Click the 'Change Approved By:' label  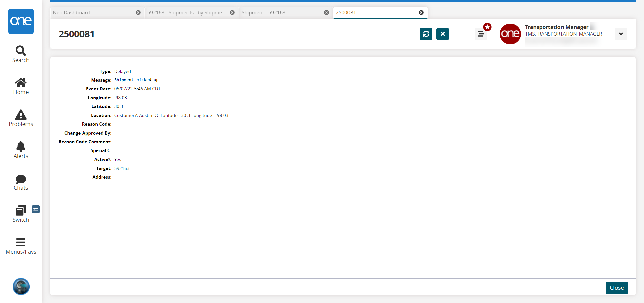point(88,133)
